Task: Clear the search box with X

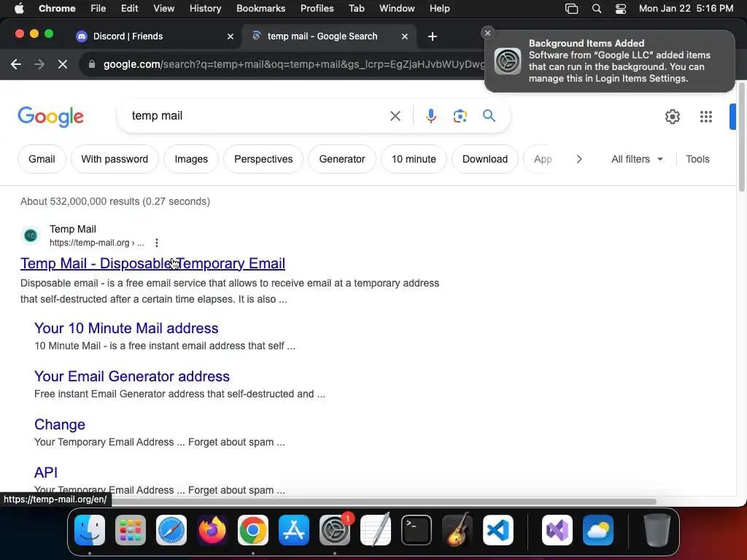Action: coord(395,116)
